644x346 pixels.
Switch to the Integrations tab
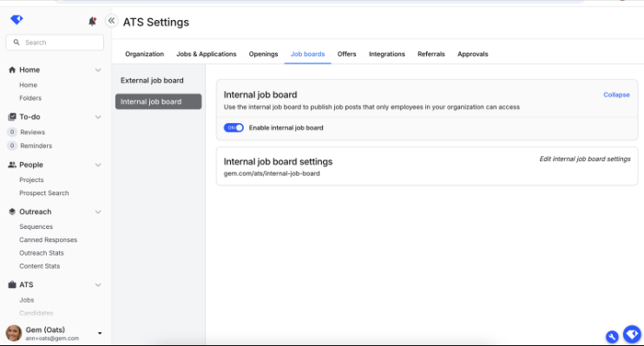tap(387, 54)
